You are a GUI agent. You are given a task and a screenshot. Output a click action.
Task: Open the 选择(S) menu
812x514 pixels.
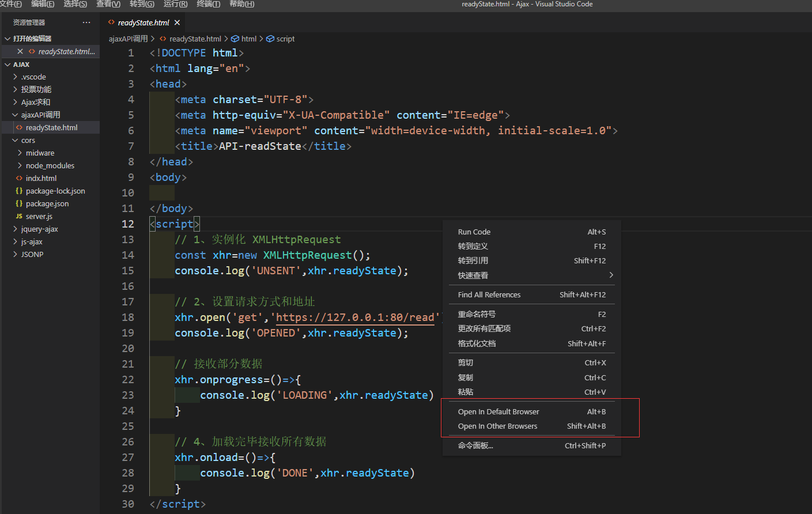[75, 4]
